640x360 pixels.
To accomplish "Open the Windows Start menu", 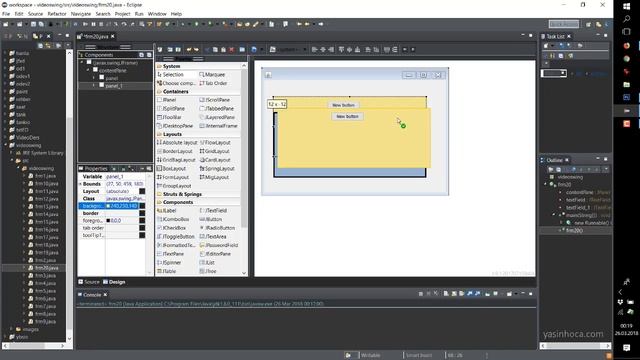I will 627,7.
